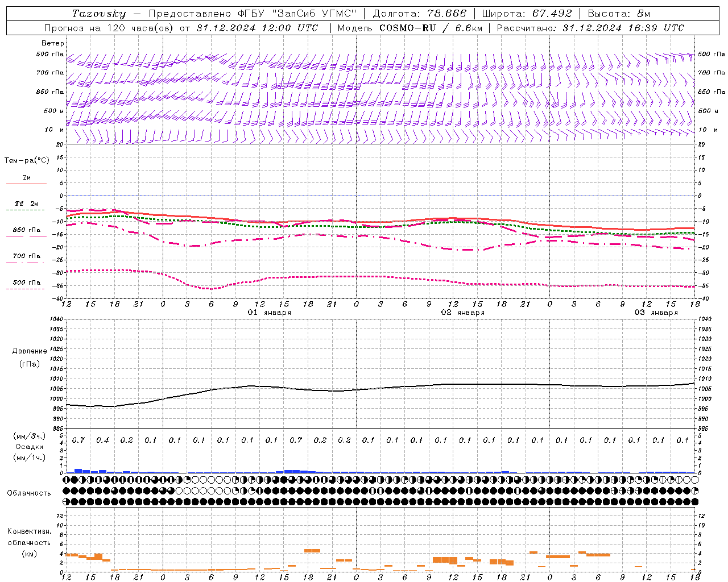Click the '02 января' date label
The height and width of the screenshot is (582, 728).
[463, 313]
